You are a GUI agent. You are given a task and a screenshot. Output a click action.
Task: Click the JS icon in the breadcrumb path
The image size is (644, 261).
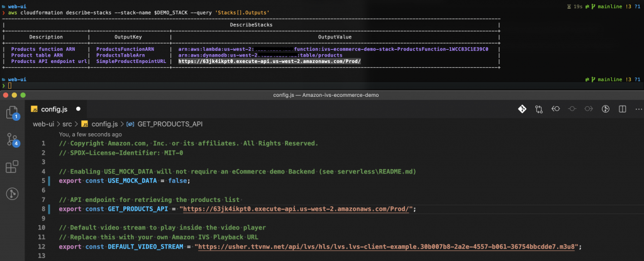[85, 124]
